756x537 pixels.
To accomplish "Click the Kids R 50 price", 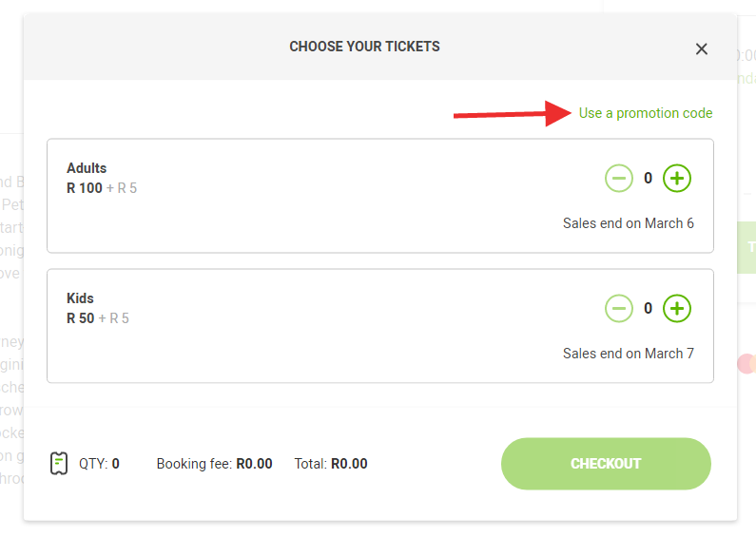I will (80, 318).
